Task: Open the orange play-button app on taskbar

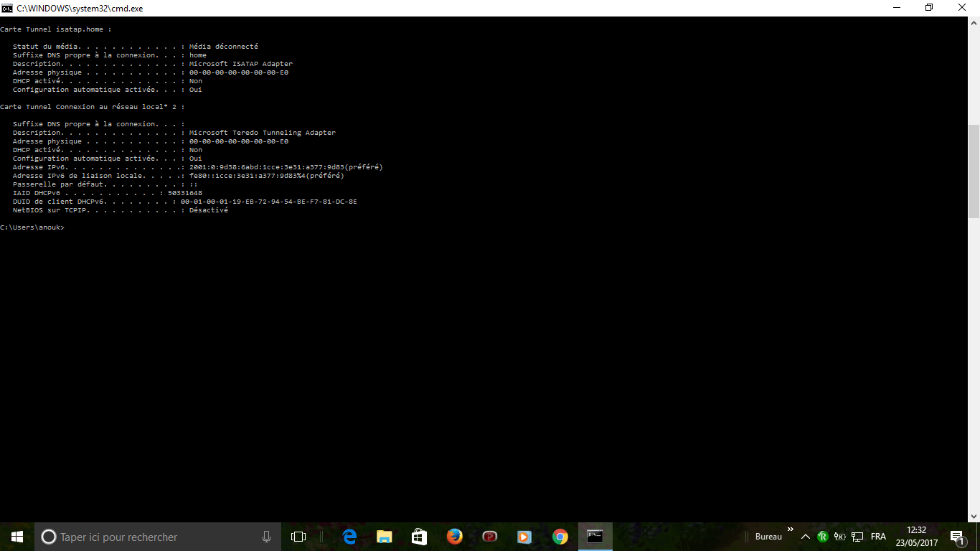Action: point(524,537)
